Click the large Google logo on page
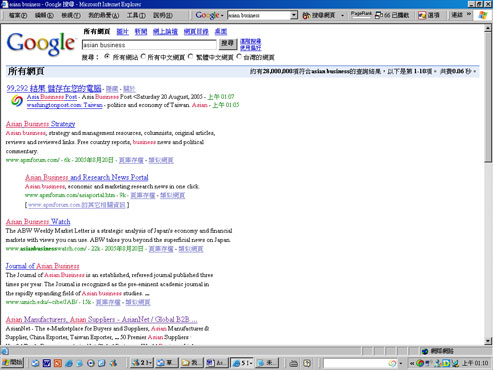Viewport: 493px width, 370px height. click(41, 44)
